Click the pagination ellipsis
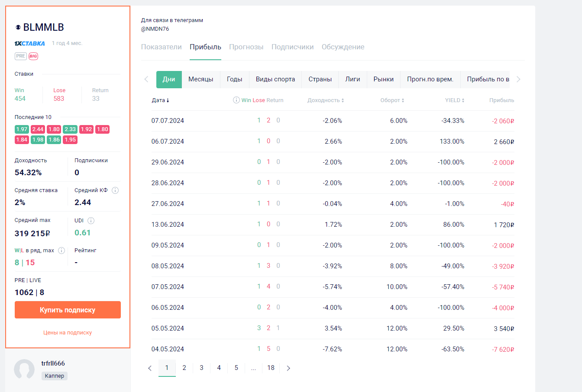Viewport: 582px width, 392px height. pyautogui.click(x=253, y=368)
